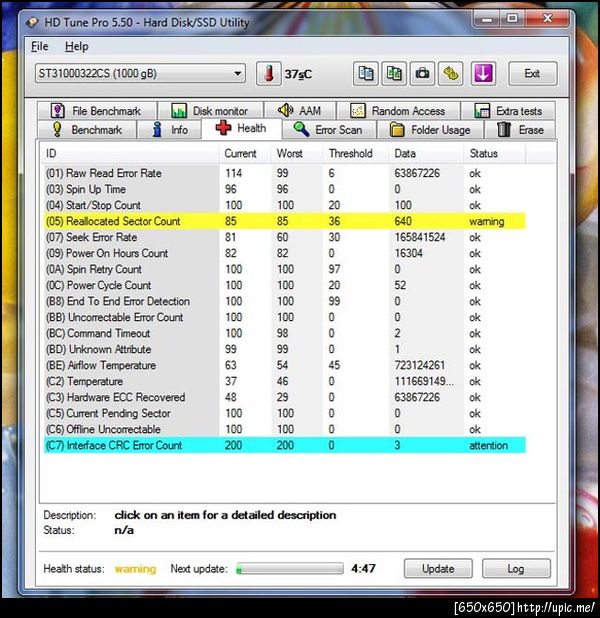This screenshot has width=600, height=618.
Task: Select the (C6) Offline Uncorrectable row
Action: point(284,429)
